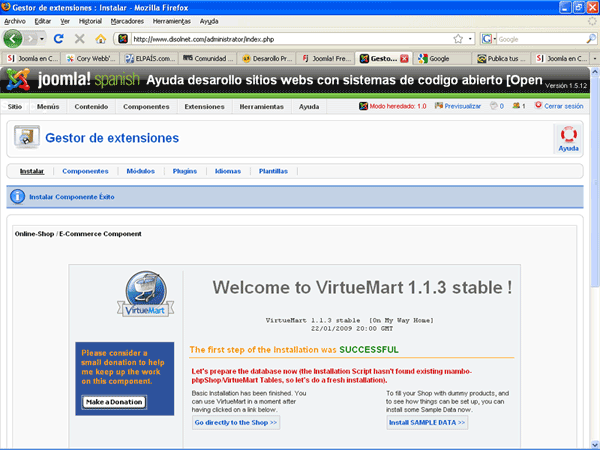This screenshot has height=450, width=600.
Task: Open the Ver menu
Action: (x=65, y=21)
